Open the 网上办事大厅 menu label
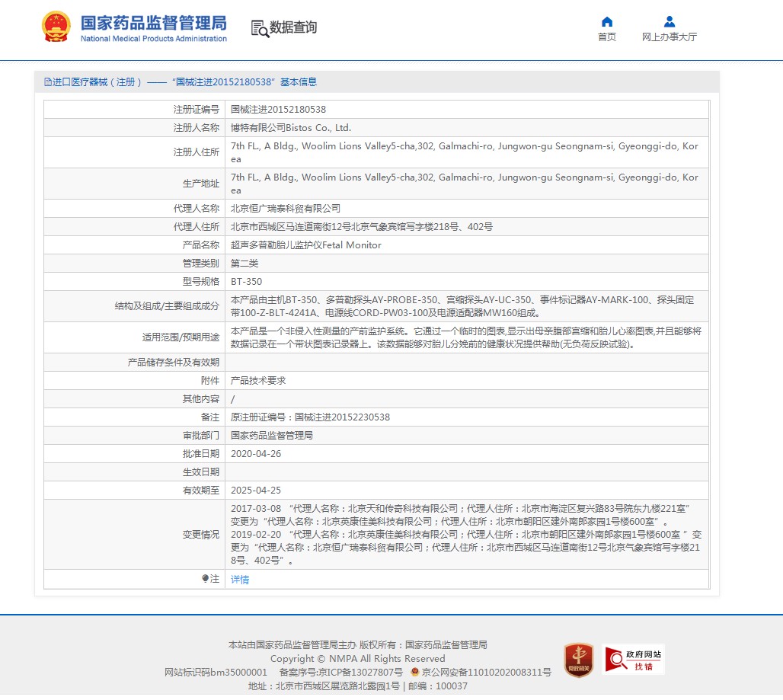Viewport: 783px width, 700px height. coord(669,37)
